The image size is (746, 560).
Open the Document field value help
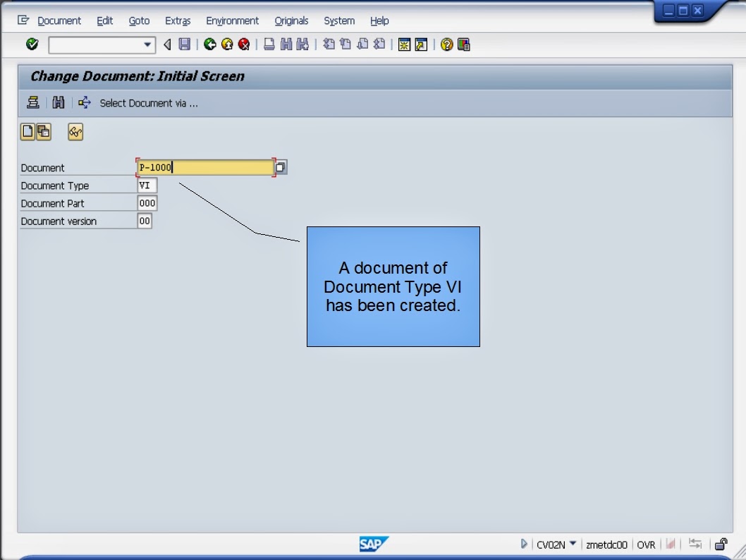pos(281,166)
